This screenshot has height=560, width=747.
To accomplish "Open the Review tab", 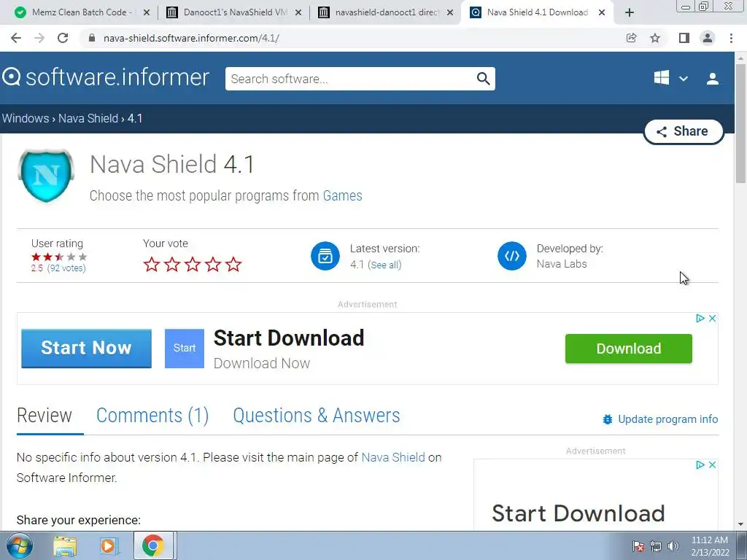I will pos(44,416).
